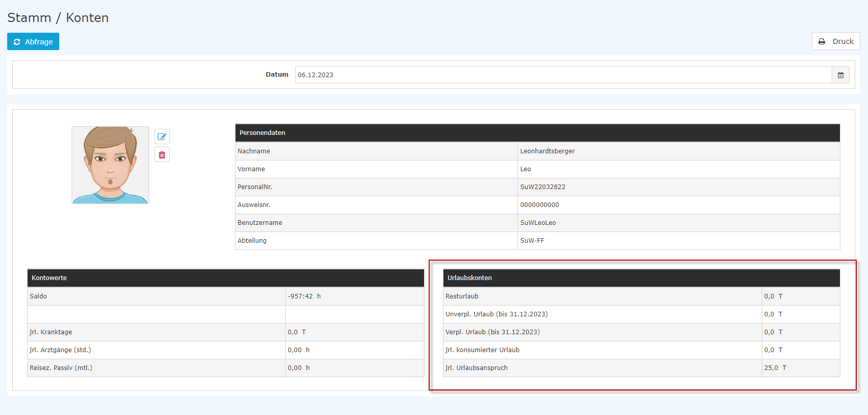Select the Saldo label cell
The image size is (868, 415).
pos(156,296)
